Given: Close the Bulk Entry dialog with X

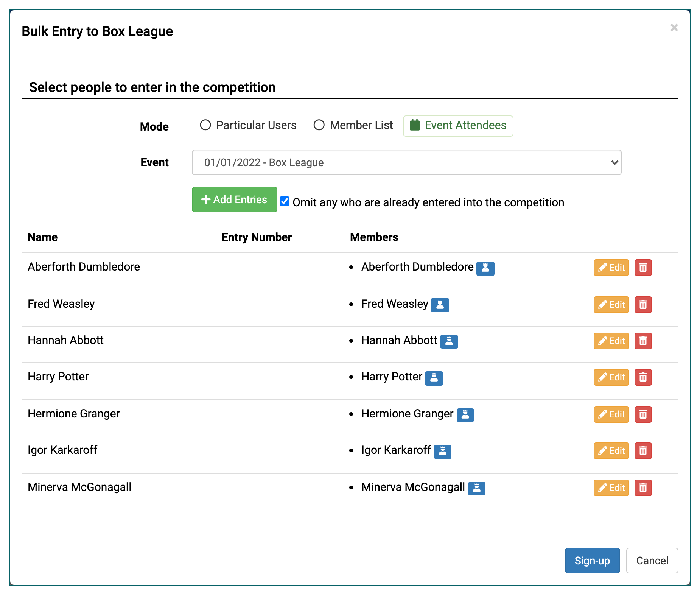Looking at the screenshot, I should point(674,28).
